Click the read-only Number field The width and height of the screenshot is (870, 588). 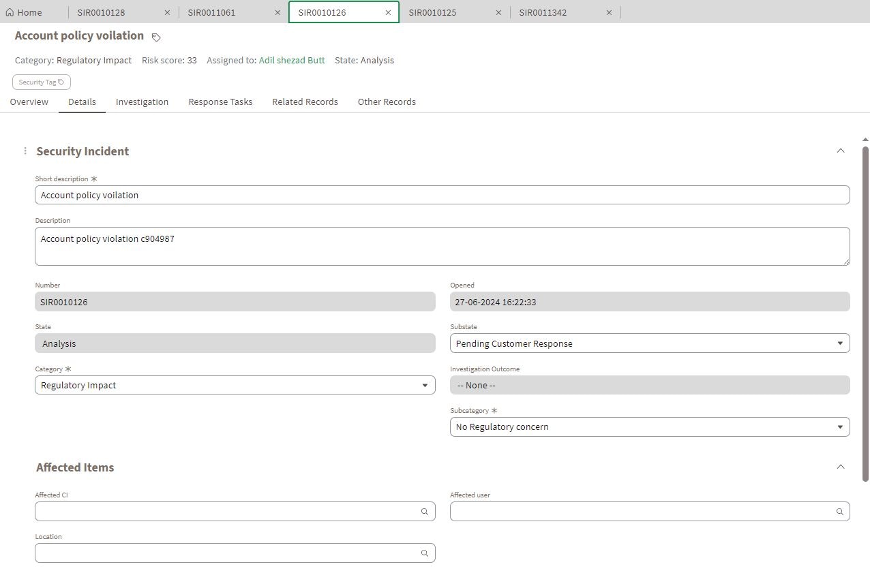click(235, 302)
